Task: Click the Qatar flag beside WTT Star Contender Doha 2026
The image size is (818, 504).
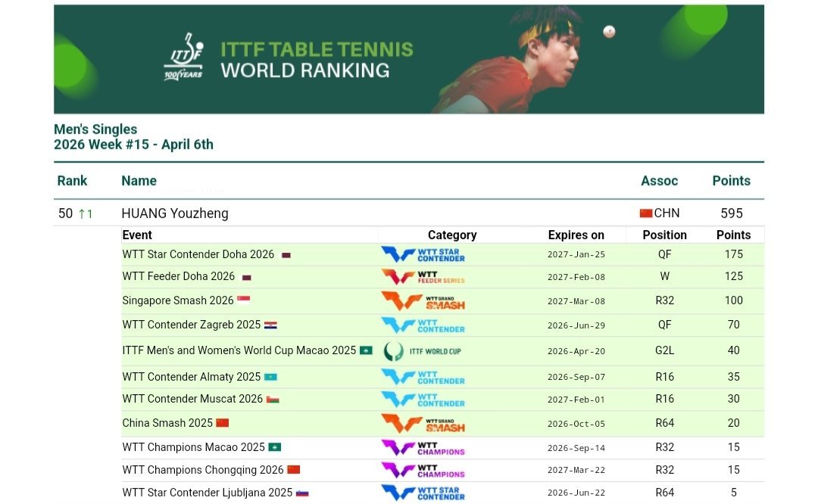Action: 286,255
